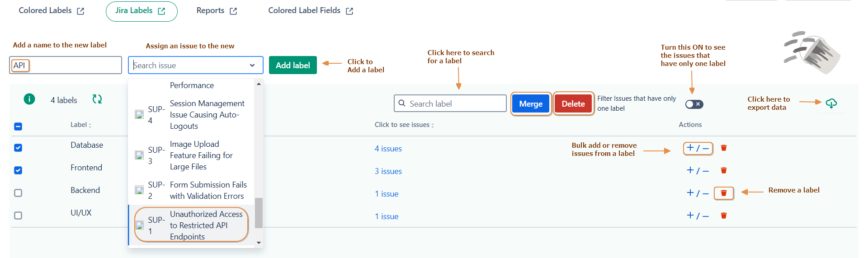The height and width of the screenshot is (258, 868).
Task: Click the Search label input field
Action: pos(452,103)
